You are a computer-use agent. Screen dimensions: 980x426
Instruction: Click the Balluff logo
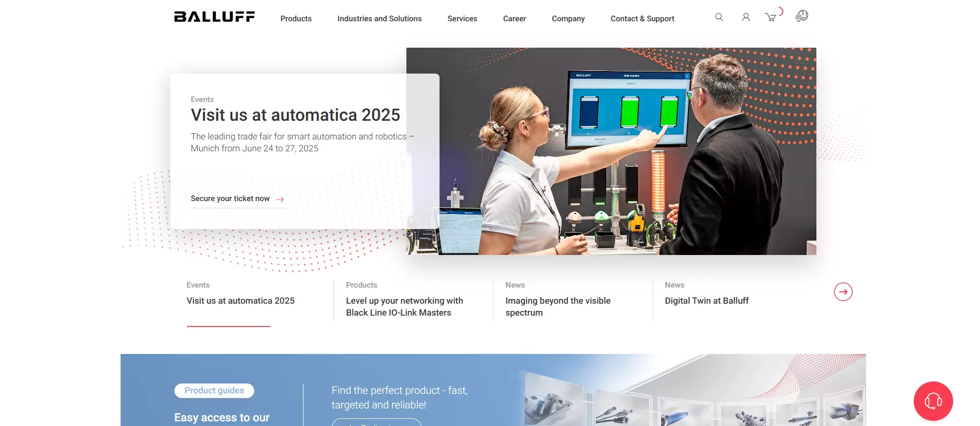(214, 17)
